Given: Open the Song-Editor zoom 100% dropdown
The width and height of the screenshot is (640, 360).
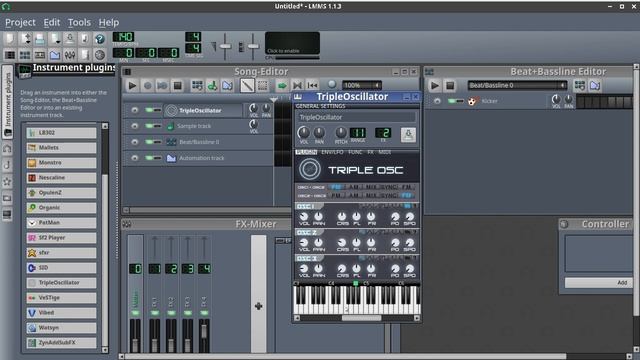Looking at the screenshot, I should pos(362,85).
